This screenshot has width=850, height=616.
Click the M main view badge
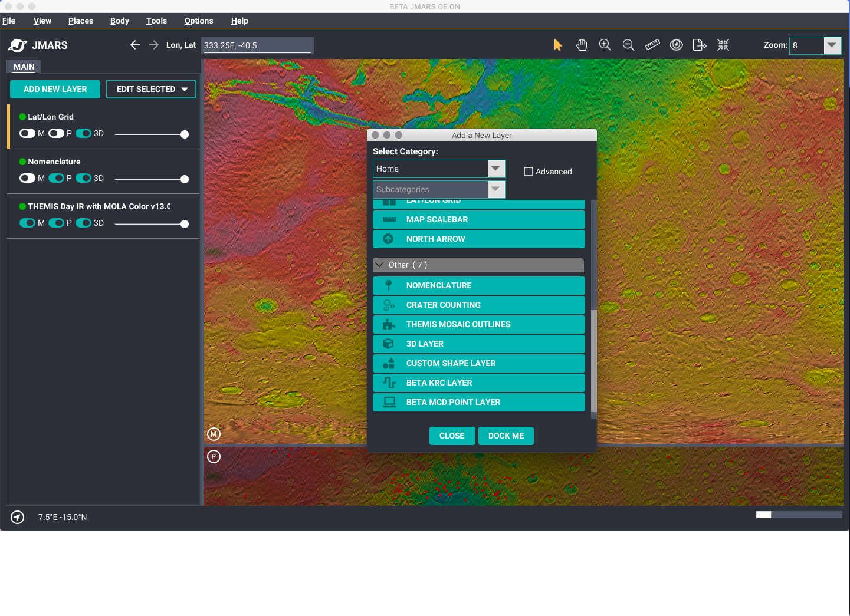tap(214, 434)
